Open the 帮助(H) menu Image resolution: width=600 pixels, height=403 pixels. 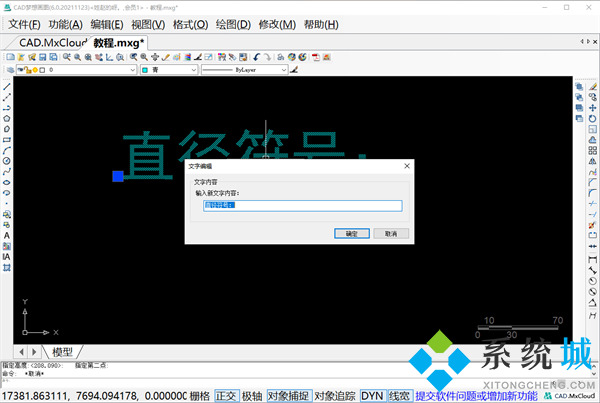click(321, 24)
